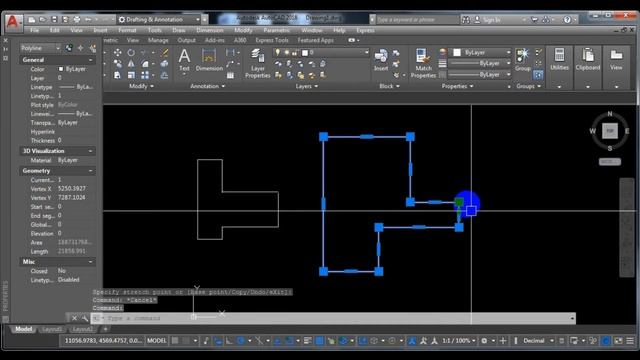Toggle MODEL space button in status bar
This screenshot has height=360, width=640.
(157, 340)
